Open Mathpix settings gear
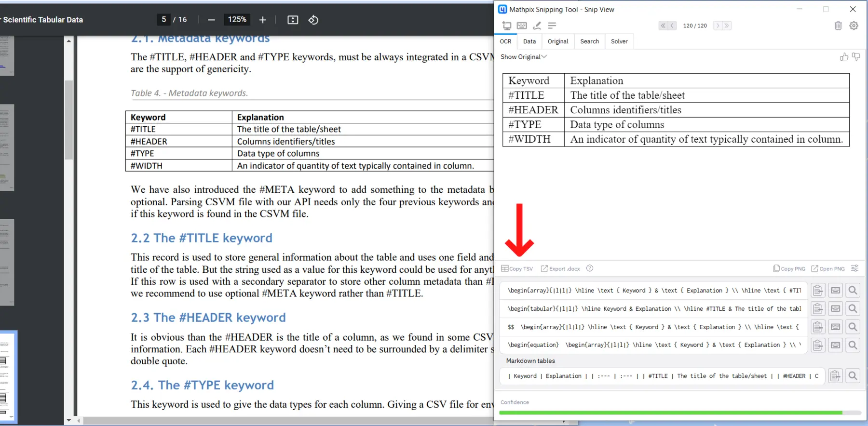Screen dimensions: 868x426 point(854,26)
